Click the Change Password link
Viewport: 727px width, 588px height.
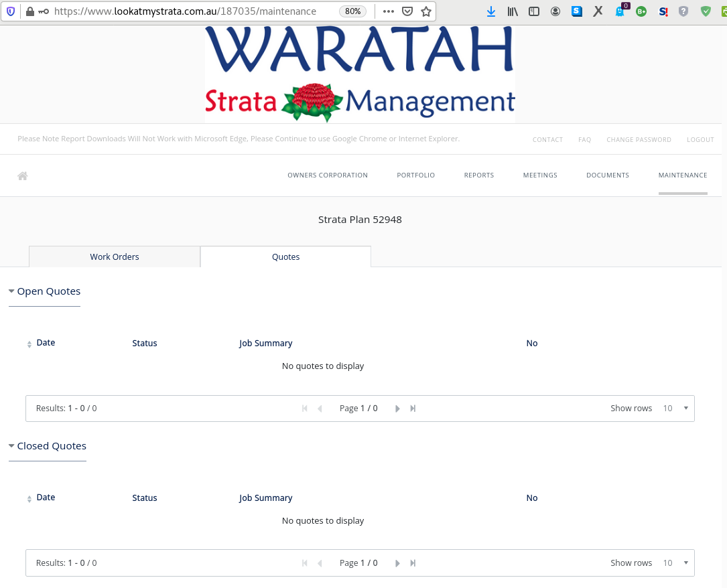(x=639, y=139)
